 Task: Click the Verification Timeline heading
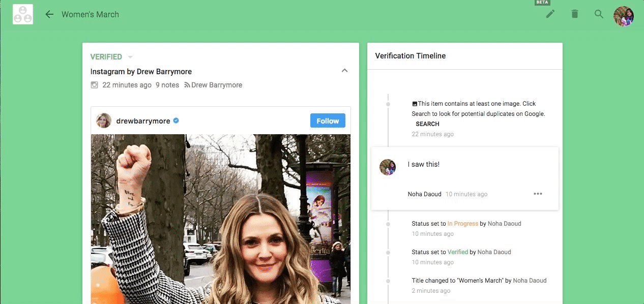[x=411, y=56]
